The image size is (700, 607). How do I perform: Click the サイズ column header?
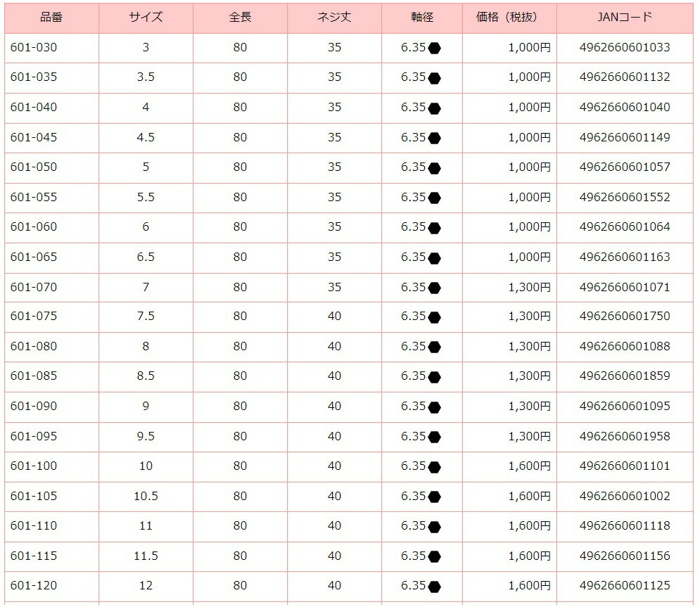146,18
